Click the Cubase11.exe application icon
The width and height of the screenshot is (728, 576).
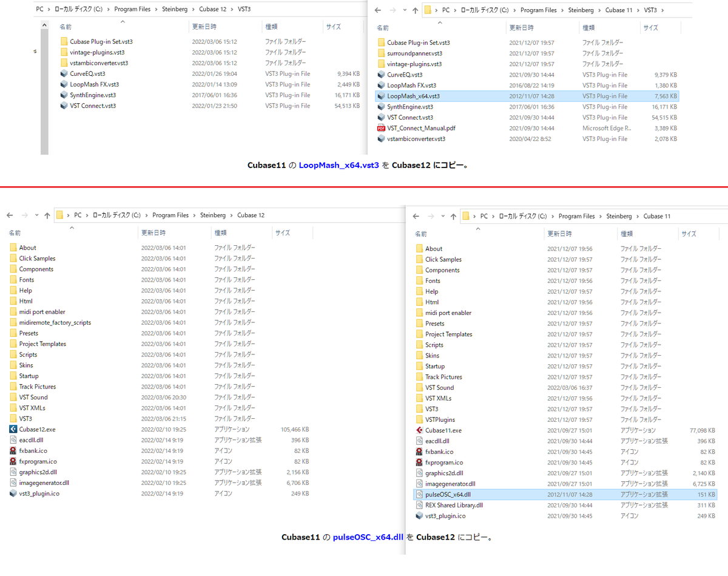[420, 430]
